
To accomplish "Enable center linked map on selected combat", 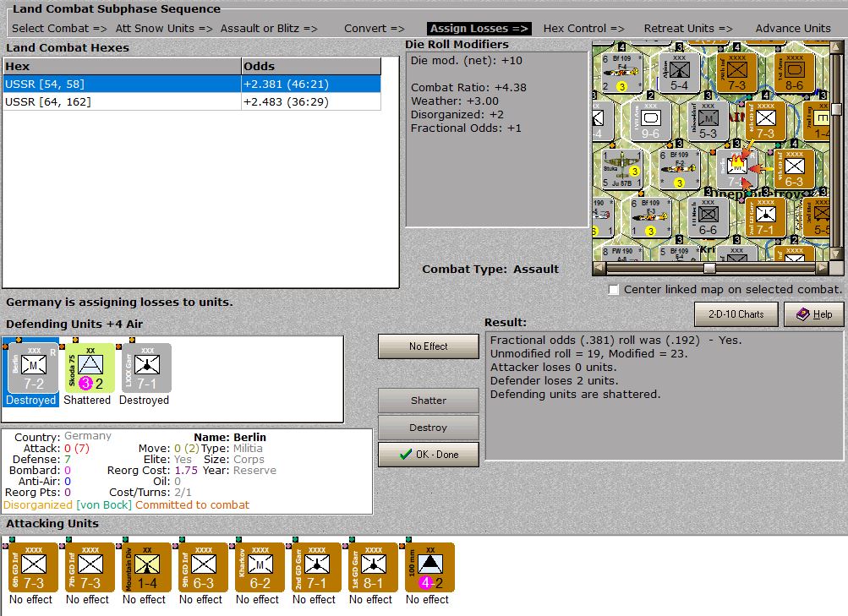I will (613, 290).
